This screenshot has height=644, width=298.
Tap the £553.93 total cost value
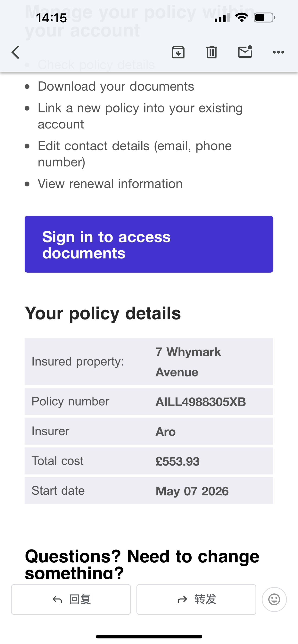tap(177, 462)
